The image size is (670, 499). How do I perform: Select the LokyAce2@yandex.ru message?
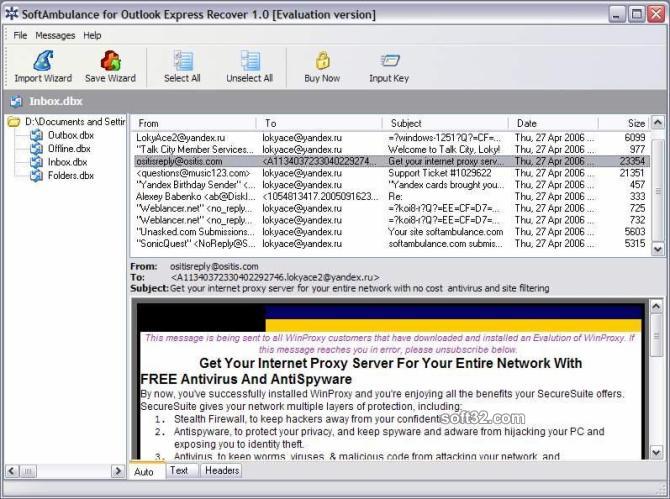(x=390, y=138)
